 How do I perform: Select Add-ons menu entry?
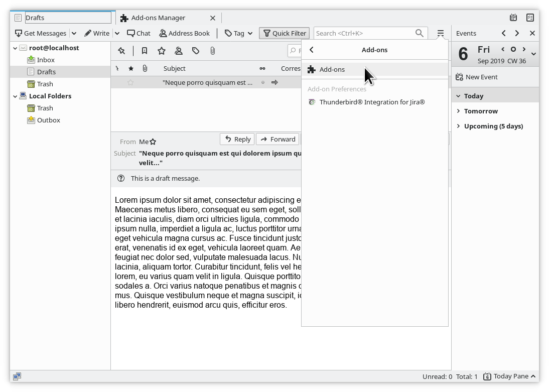[332, 69]
